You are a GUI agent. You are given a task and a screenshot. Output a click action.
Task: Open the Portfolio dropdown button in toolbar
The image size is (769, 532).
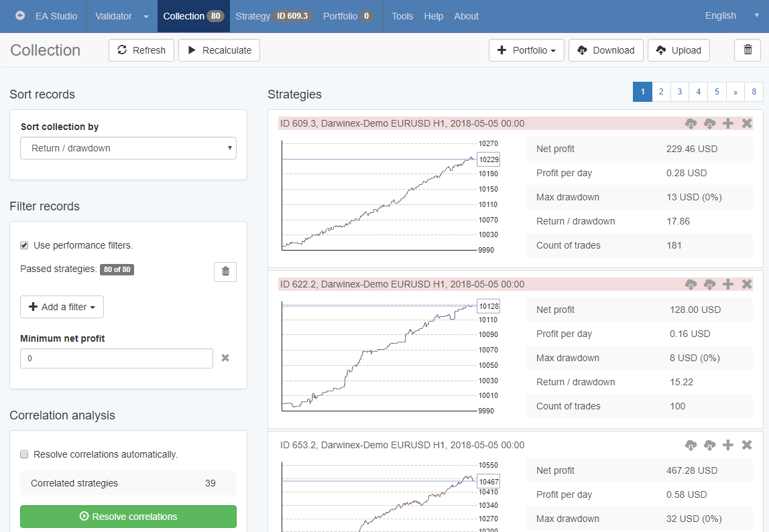(x=526, y=50)
